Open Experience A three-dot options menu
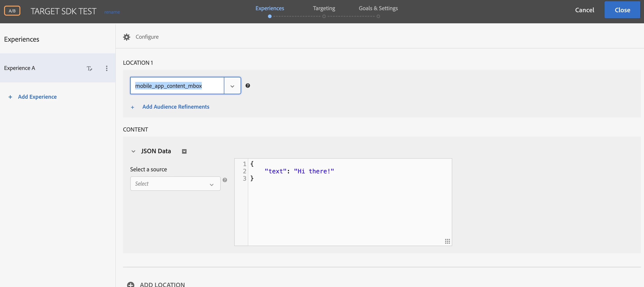The width and height of the screenshot is (644, 287). pos(107,68)
